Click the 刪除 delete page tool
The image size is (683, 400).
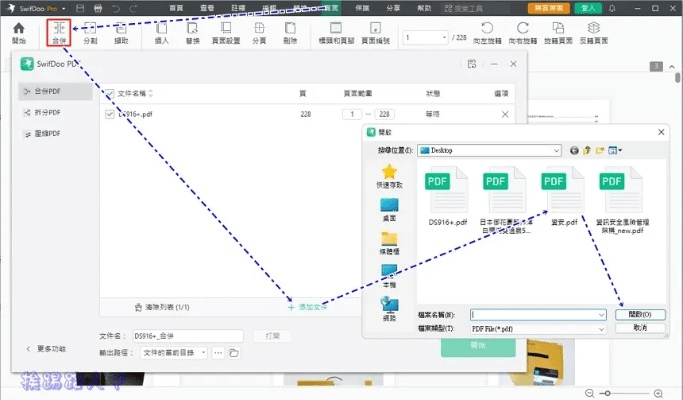(290, 33)
